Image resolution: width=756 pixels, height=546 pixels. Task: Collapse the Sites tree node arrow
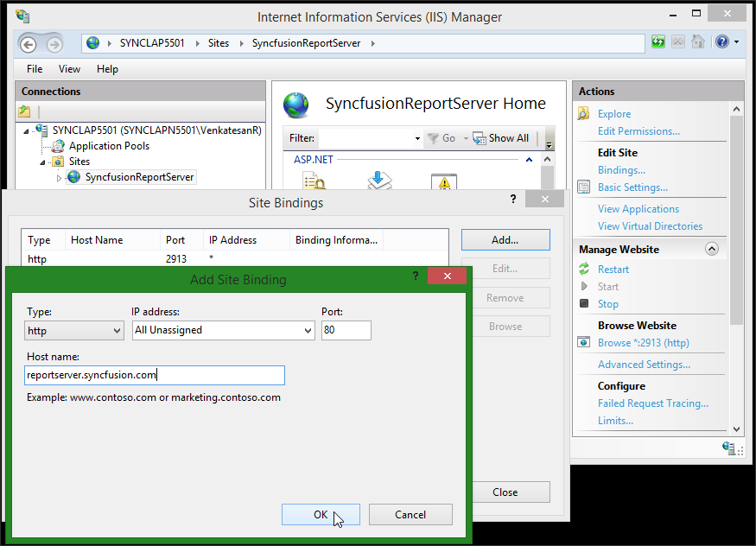pos(43,162)
